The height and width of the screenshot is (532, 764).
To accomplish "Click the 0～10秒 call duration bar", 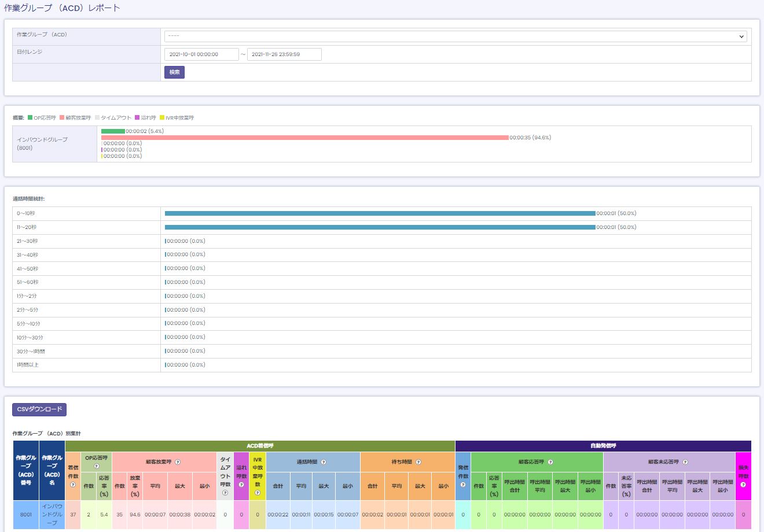I will [380, 213].
